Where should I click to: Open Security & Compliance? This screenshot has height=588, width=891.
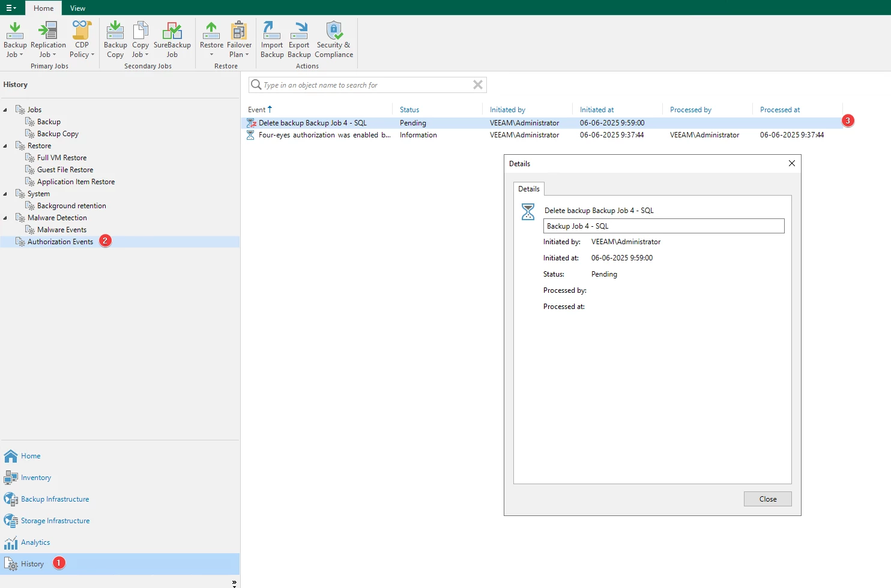coord(334,31)
